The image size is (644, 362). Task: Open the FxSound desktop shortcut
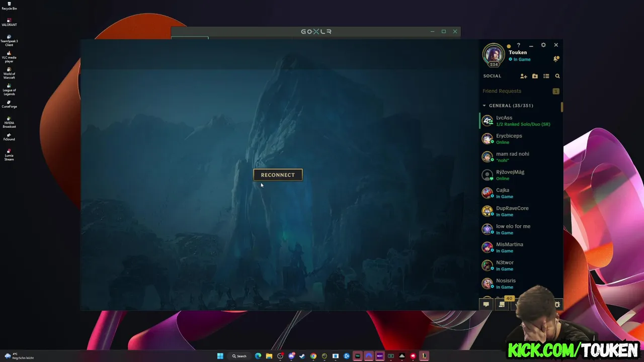point(9,137)
